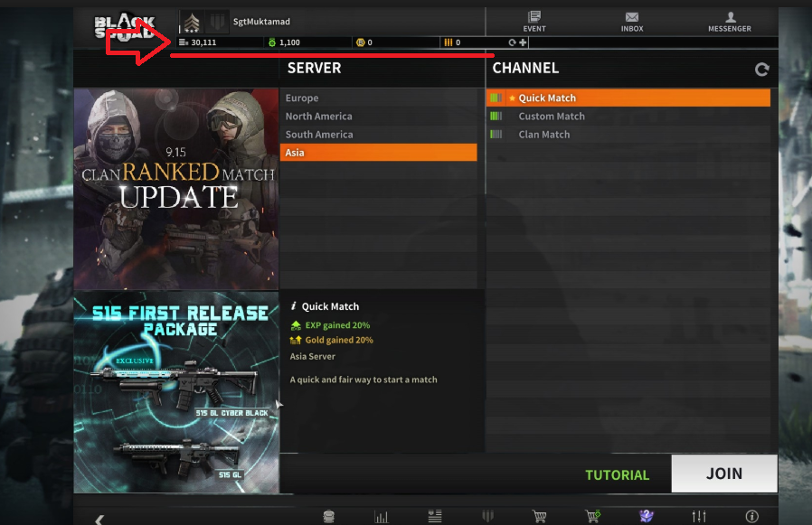Choose the Custom Match channel

[x=628, y=116]
